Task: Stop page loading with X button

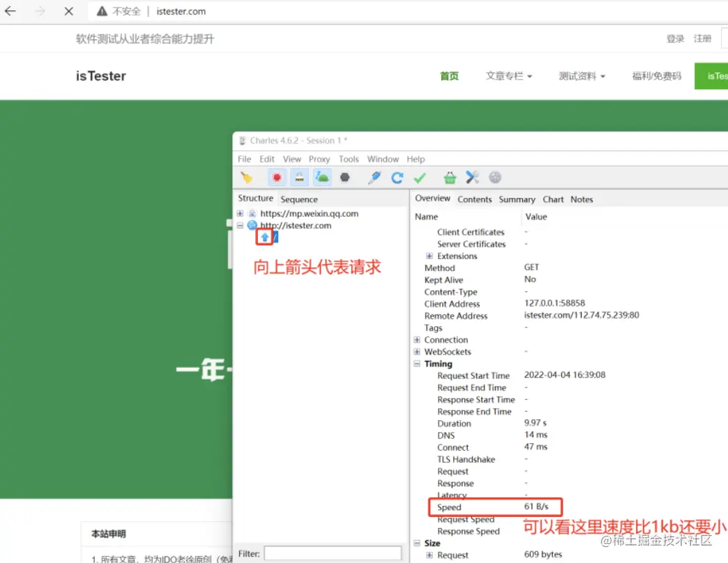Action: [x=69, y=11]
